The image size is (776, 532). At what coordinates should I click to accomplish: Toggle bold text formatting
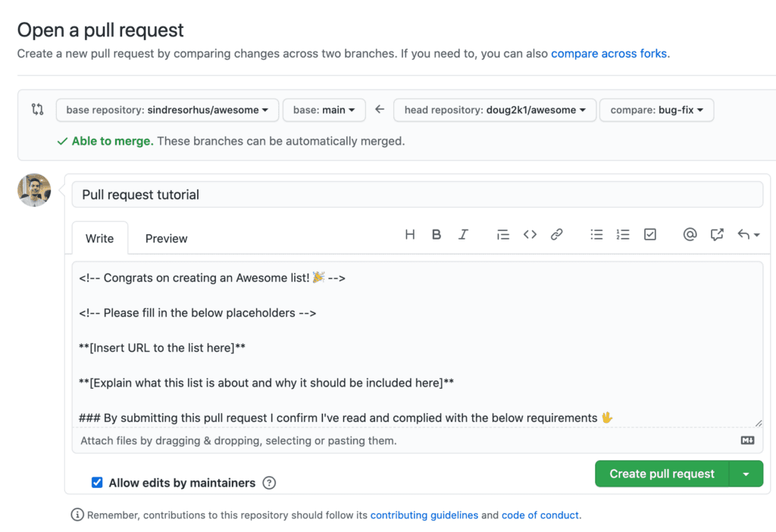pos(436,234)
